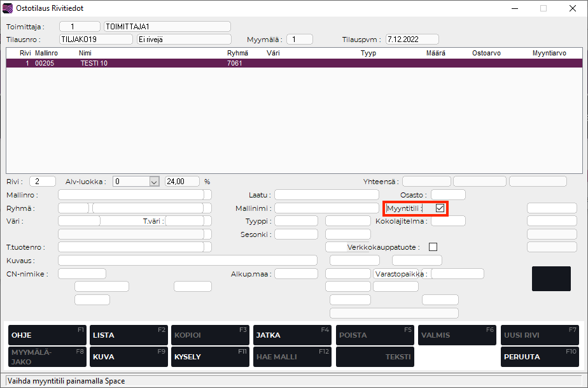Click the Nimi column header
Viewport: 588px width, 388px height.
[85, 53]
